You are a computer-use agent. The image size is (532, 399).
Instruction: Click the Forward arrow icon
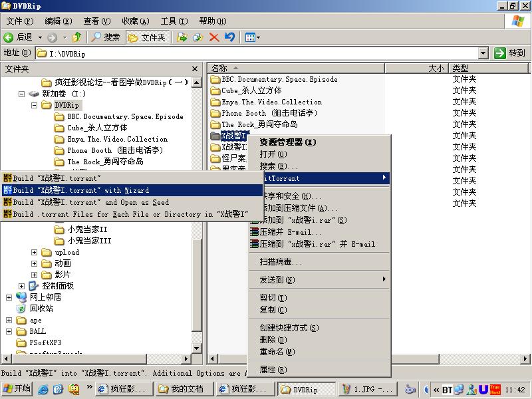(52, 37)
